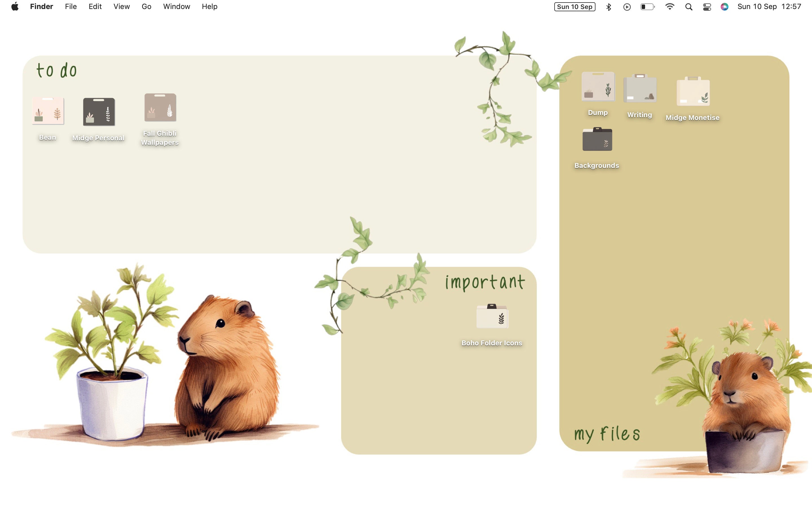
Task: Open the Apple menu
Action: pos(14,6)
